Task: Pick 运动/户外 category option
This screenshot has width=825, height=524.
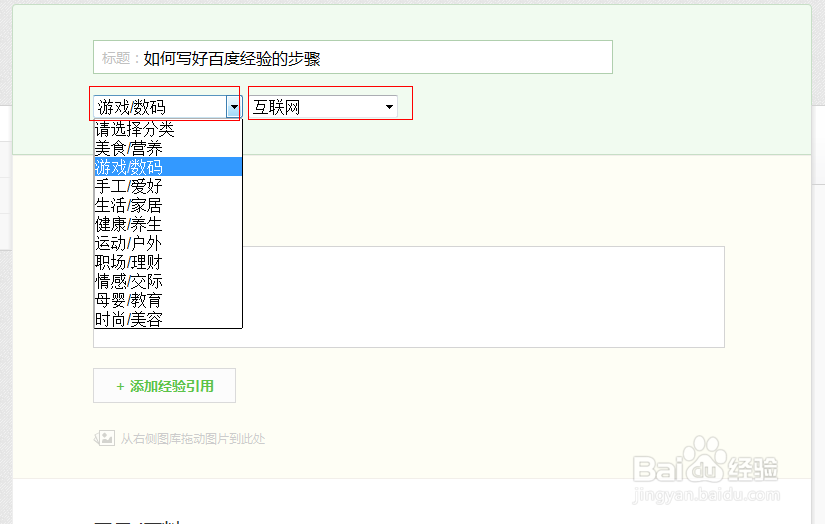Action: coord(168,243)
